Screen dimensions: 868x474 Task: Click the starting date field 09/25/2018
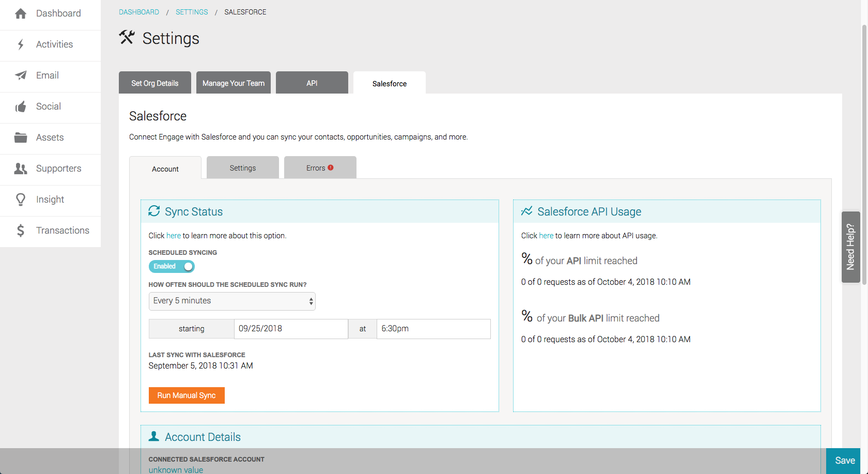(291, 329)
